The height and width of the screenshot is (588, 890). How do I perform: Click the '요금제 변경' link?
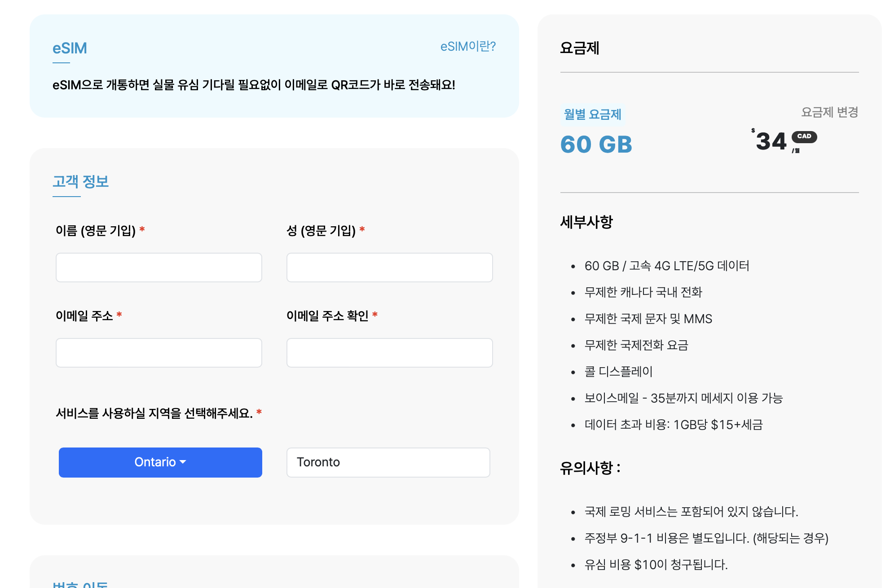click(x=829, y=112)
